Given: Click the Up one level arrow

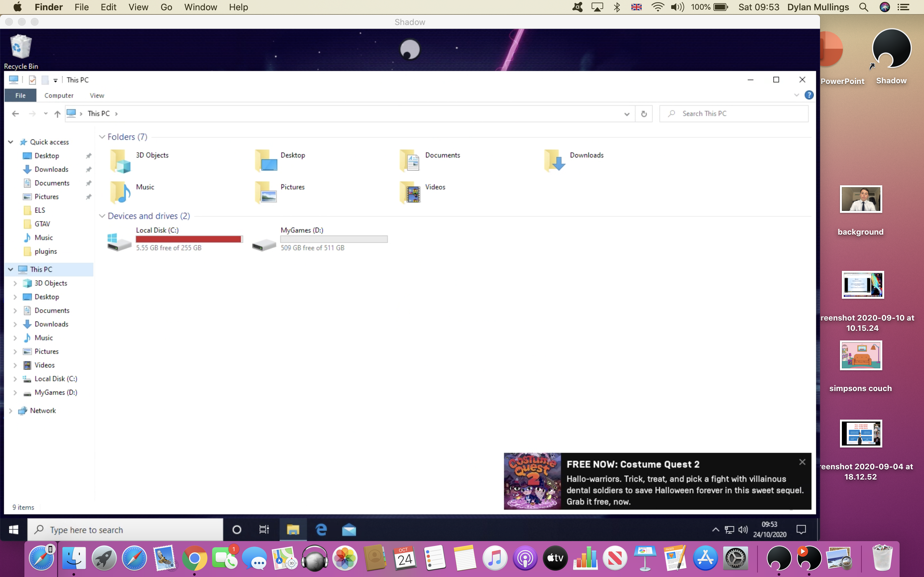Looking at the screenshot, I should [57, 114].
